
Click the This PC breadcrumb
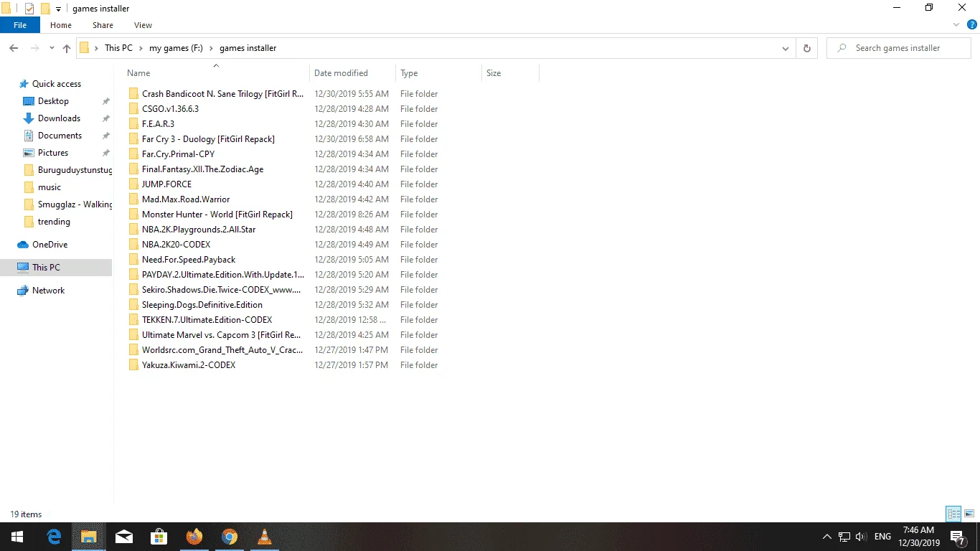(118, 48)
